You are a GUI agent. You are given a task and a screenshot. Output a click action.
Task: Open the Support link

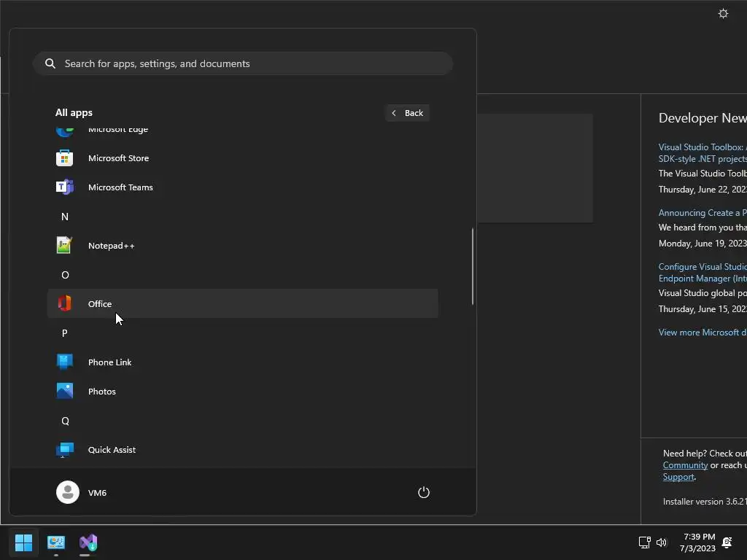tap(678, 477)
